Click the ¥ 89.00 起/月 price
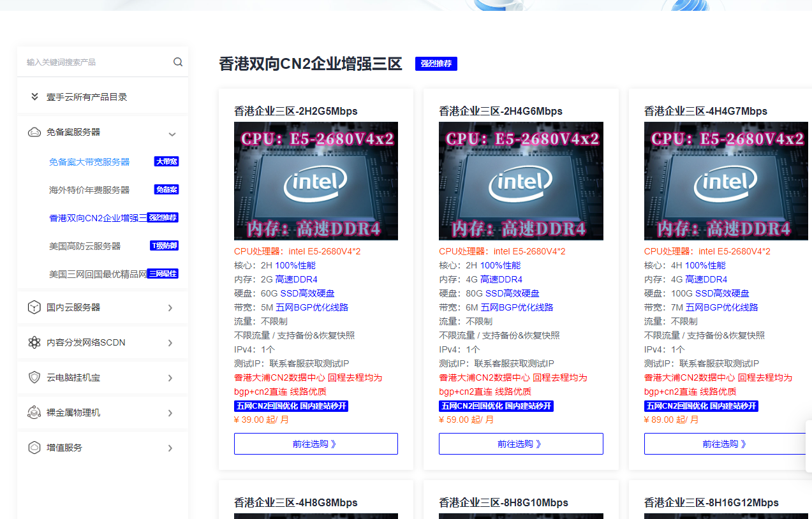 coord(672,420)
